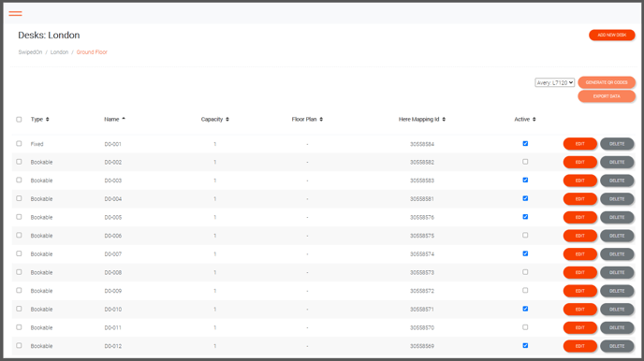Sort by Here Mapping Id column
The height and width of the screenshot is (361, 644).
tap(422, 120)
